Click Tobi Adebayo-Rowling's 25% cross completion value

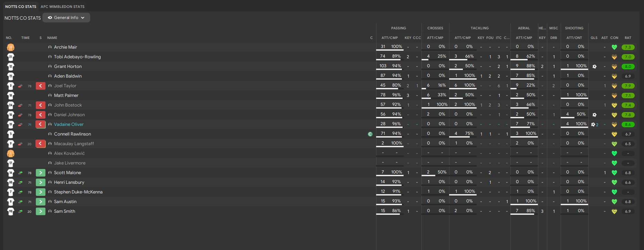pyautogui.click(x=442, y=56)
